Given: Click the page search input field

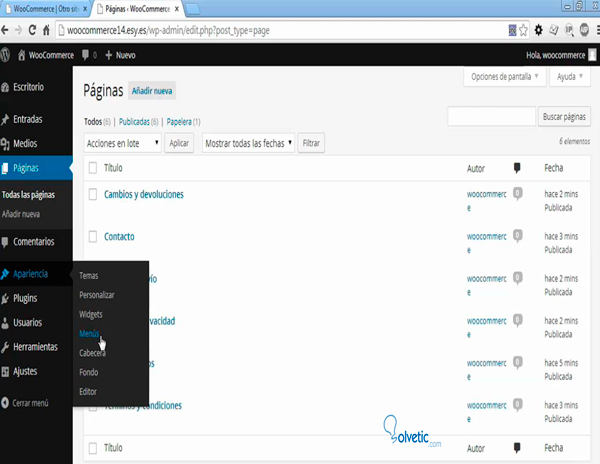Looking at the screenshot, I should (x=491, y=117).
